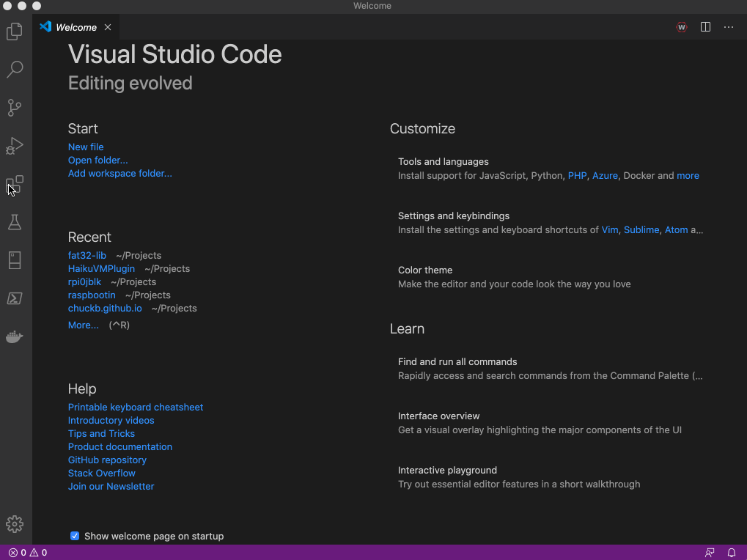
Task: Open Product documentation link
Action: tap(120, 446)
